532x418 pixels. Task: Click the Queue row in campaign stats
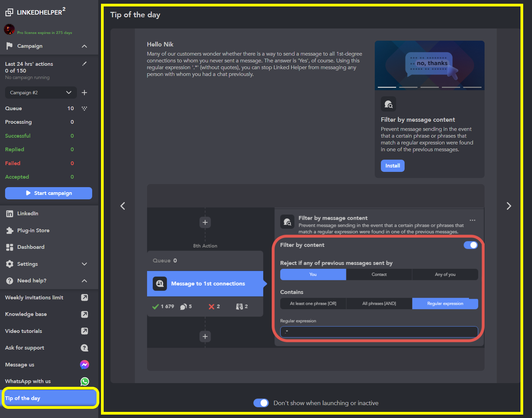[39, 108]
